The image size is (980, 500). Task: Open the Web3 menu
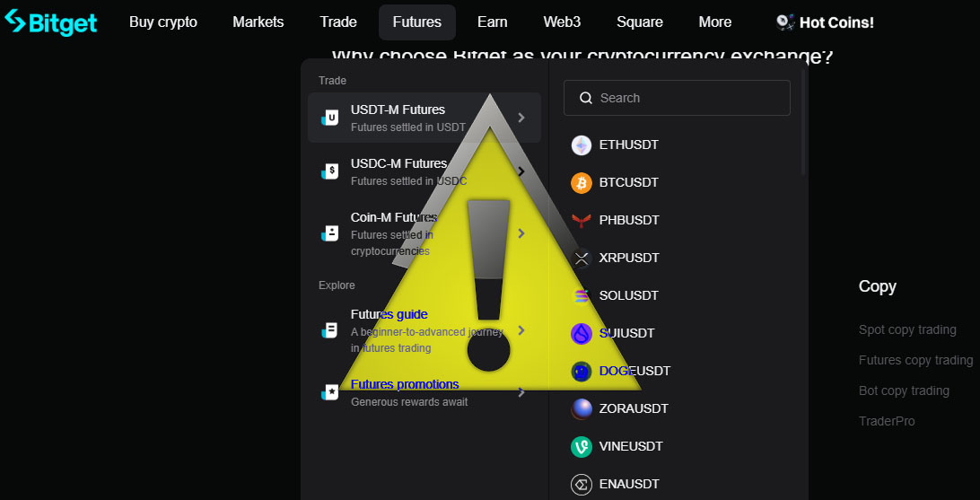coord(562,22)
